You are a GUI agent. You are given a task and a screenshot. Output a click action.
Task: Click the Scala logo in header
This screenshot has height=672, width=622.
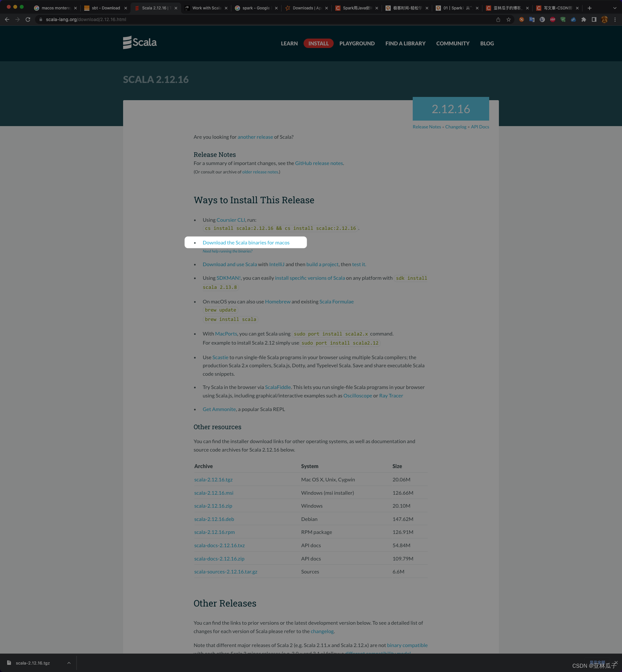tap(140, 42)
